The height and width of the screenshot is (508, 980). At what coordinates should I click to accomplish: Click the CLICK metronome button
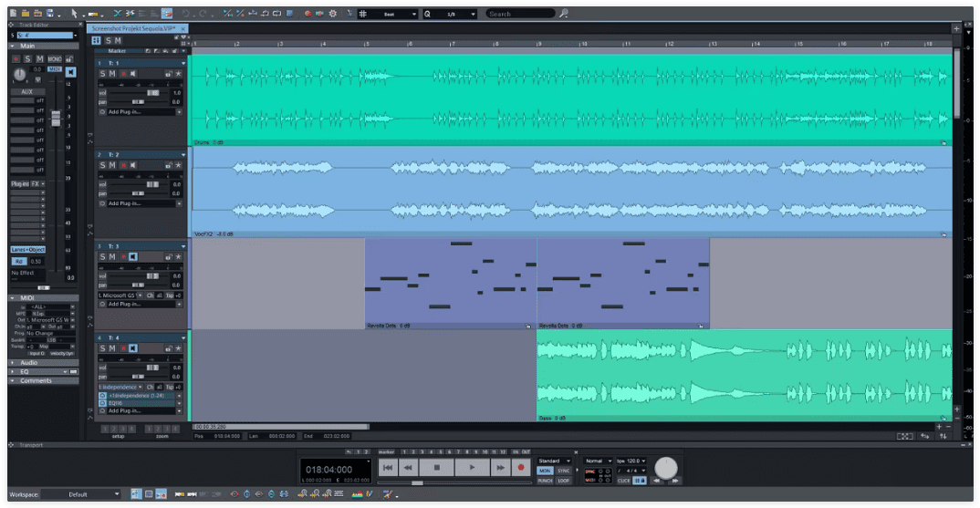pos(624,481)
